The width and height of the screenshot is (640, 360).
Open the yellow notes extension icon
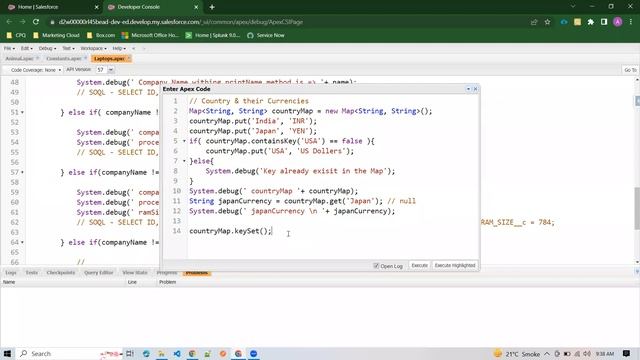(x=577, y=22)
